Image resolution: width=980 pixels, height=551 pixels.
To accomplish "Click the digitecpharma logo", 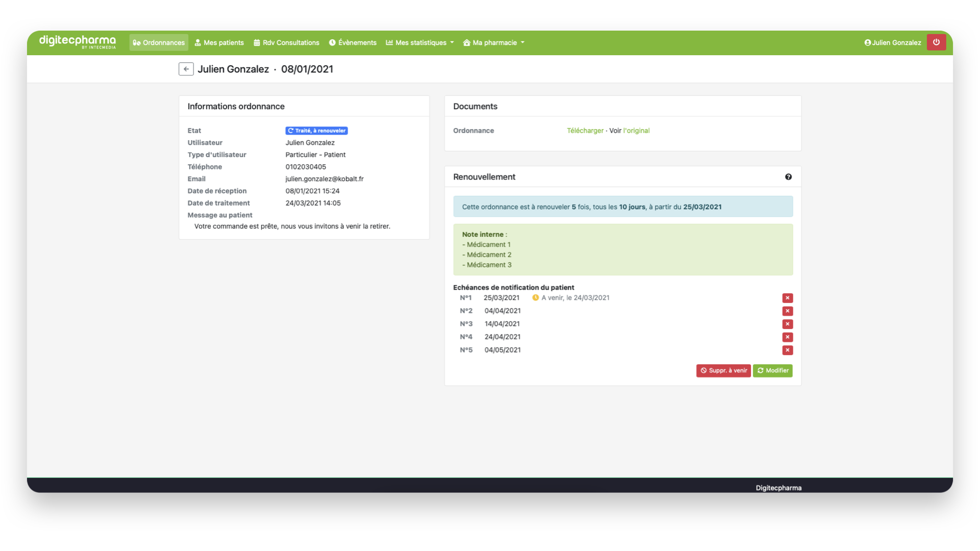I will pos(78,41).
